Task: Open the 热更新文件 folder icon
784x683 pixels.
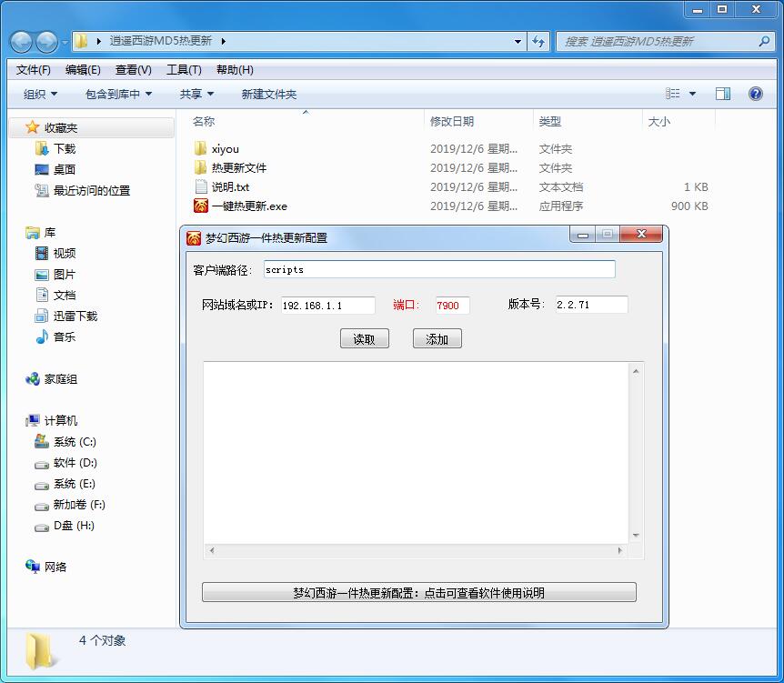Action: [x=201, y=168]
